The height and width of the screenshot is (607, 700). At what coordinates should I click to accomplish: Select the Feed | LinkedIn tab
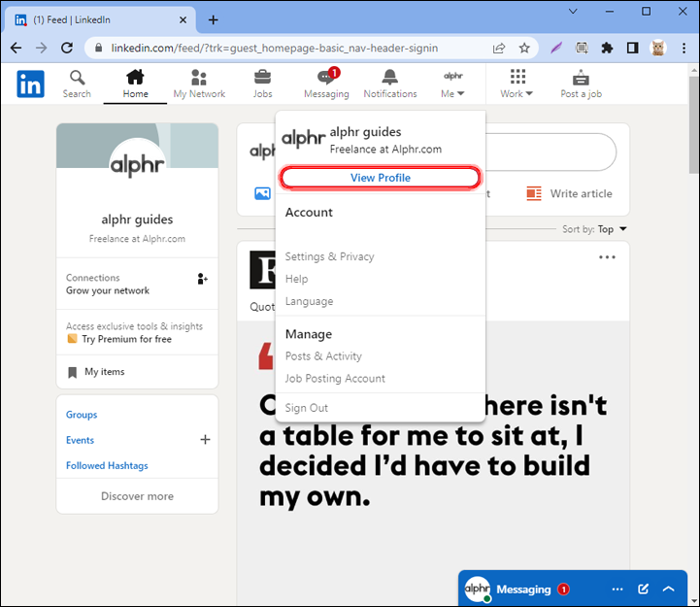[x=100, y=19]
